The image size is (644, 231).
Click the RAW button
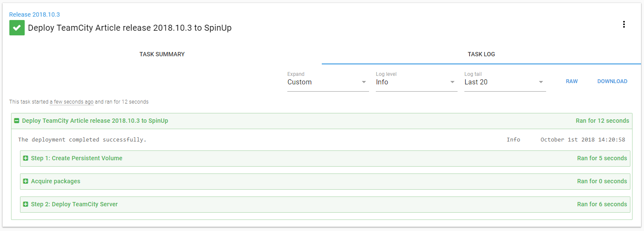(572, 81)
